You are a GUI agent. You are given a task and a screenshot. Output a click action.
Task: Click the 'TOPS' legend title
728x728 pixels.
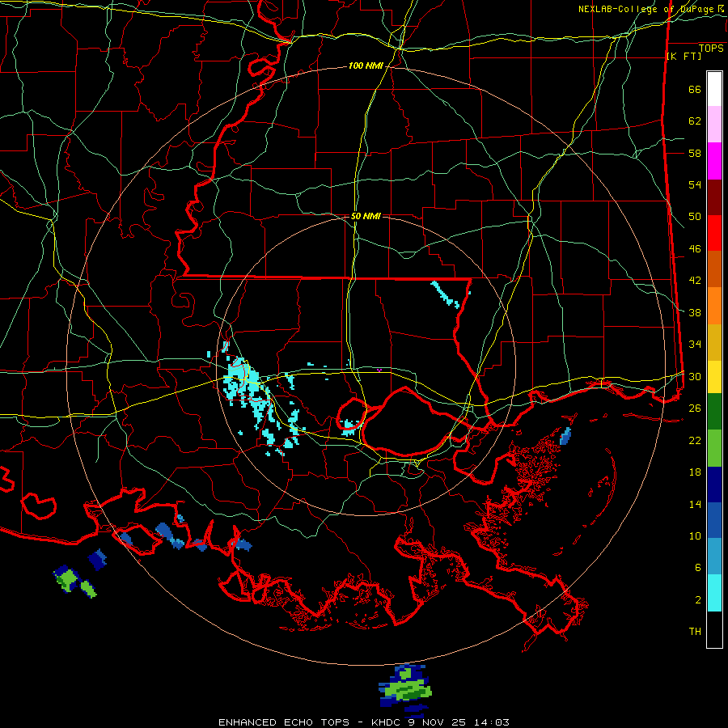[x=711, y=49]
